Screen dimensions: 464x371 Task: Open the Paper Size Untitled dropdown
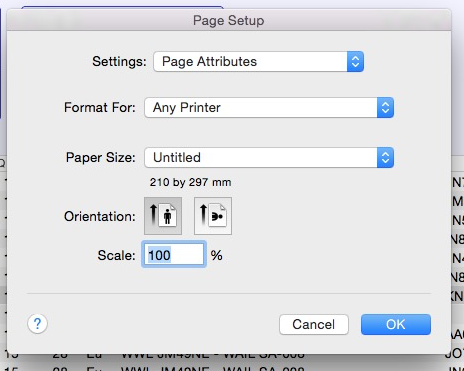[x=269, y=157]
